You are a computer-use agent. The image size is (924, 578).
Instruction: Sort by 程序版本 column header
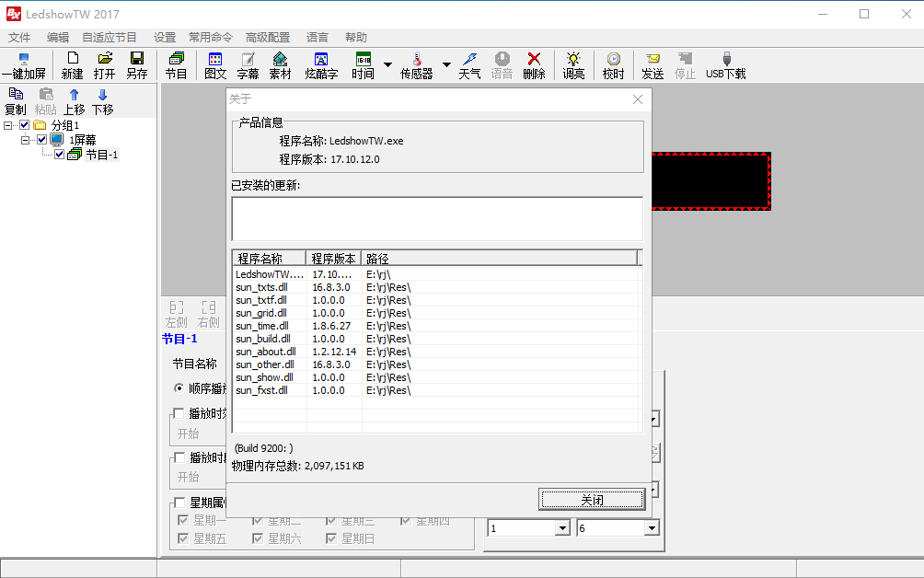coord(333,258)
